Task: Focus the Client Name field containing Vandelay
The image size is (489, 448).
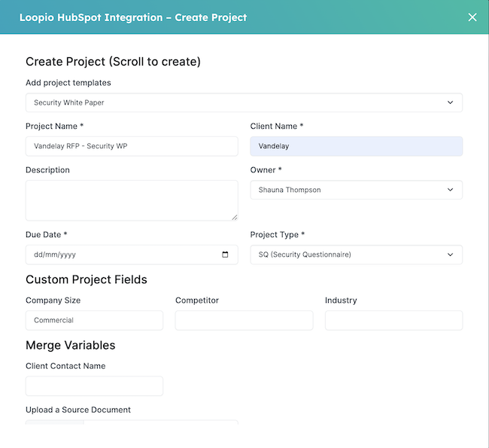Action: 356,146
